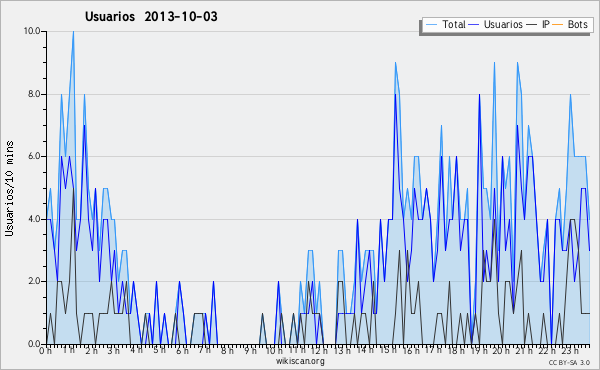Click the '21 h' x-axis label
The image size is (600, 370).
523,350
